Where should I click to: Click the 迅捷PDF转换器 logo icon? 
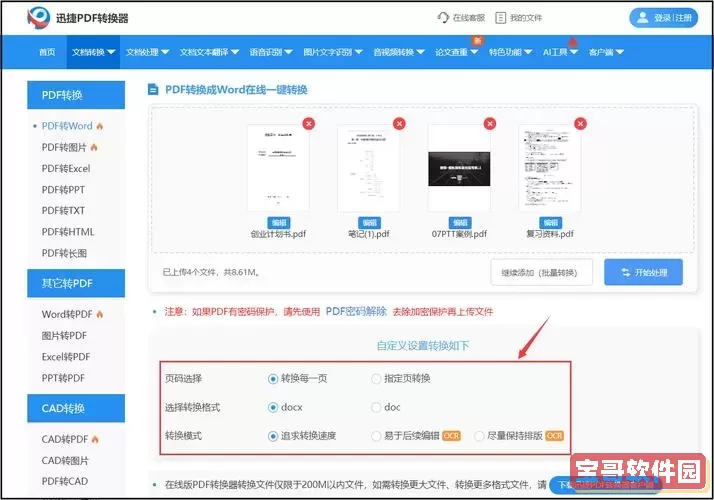[39, 17]
